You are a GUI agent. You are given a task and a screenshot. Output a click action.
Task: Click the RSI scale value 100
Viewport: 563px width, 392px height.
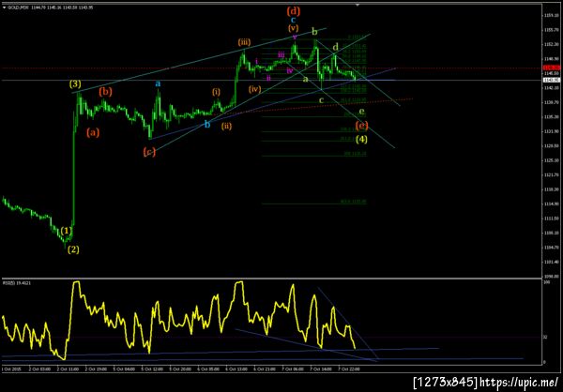tap(546, 283)
